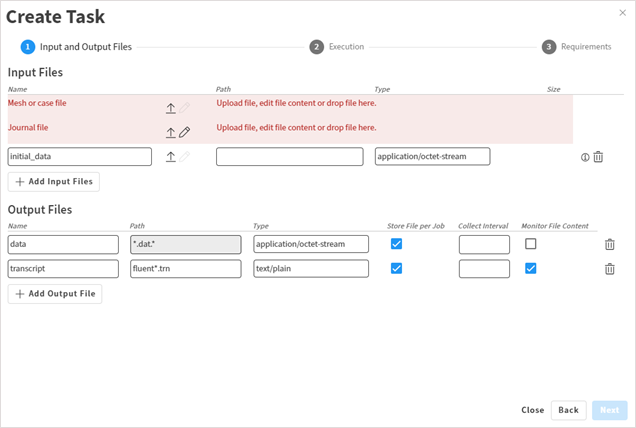The image size is (636, 428).
Task: Disable Monitor File Content for transcript
Action: (531, 268)
